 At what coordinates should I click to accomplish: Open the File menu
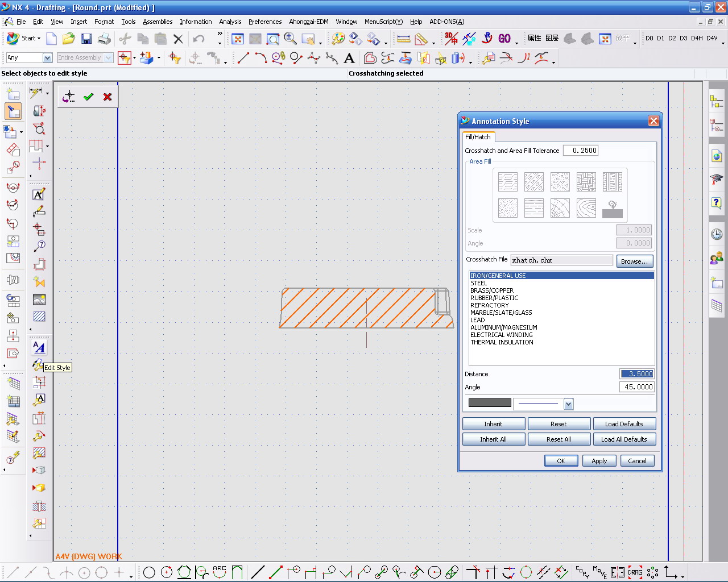pos(21,22)
